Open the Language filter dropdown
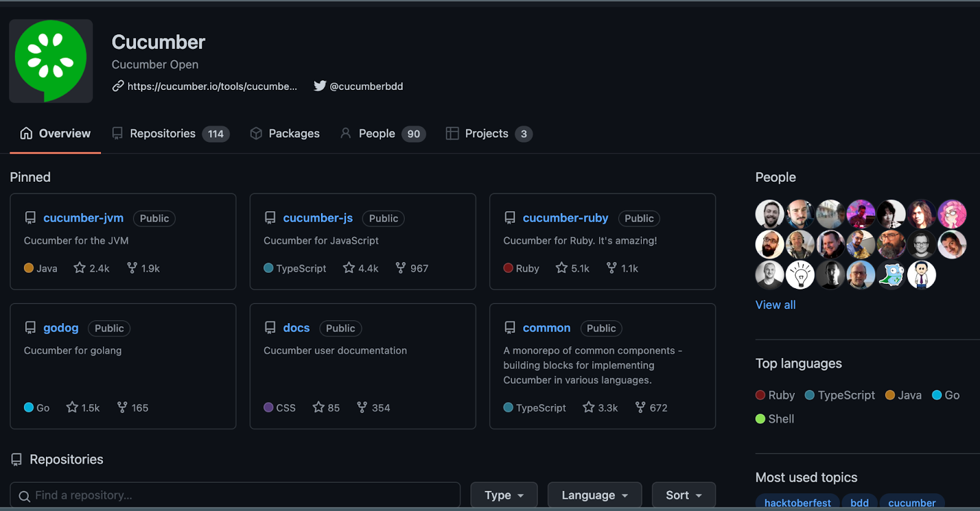This screenshot has height=511, width=980. pyautogui.click(x=595, y=495)
